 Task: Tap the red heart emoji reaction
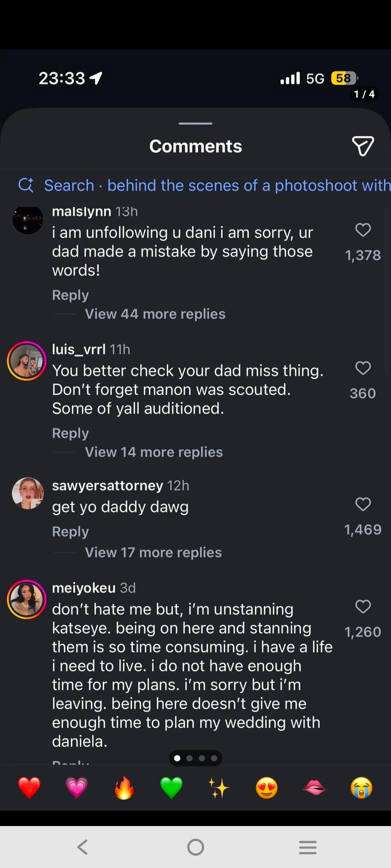29,787
